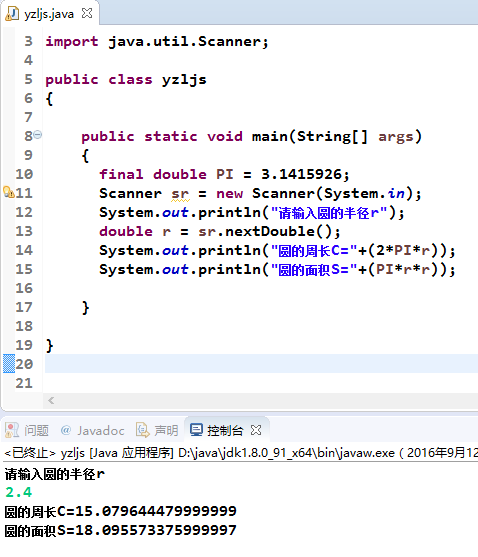Viewport: 478px width, 557px height.
Task: Click the console output 圆的周长C=15.079644479999999
Action: click(x=121, y=511)
